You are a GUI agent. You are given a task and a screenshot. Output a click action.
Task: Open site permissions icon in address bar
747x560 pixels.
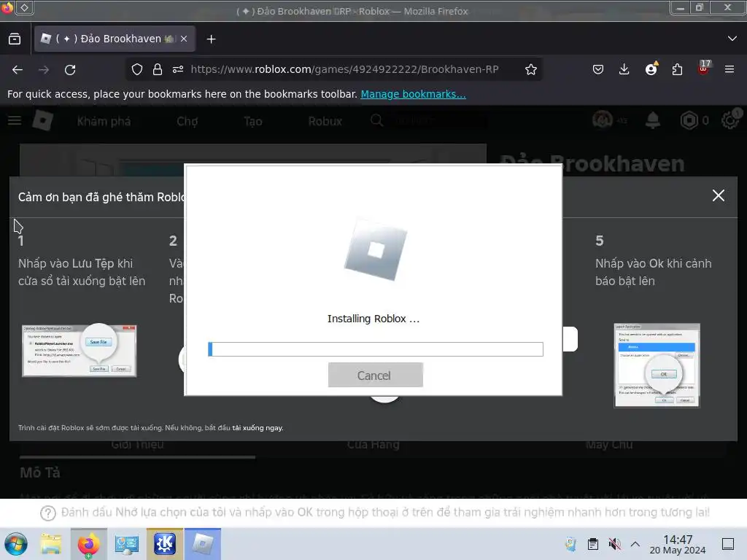(178, 69)
